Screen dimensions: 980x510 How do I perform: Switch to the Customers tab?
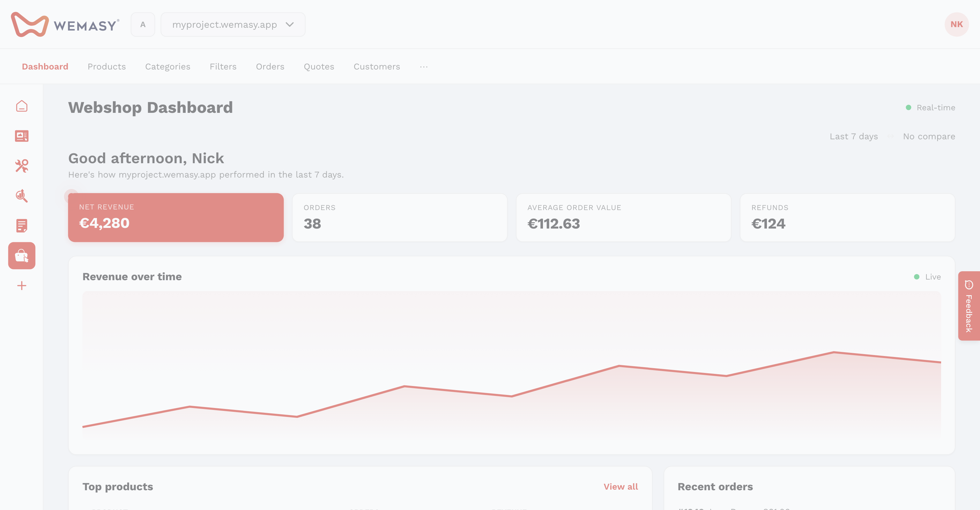click(377, 67)
